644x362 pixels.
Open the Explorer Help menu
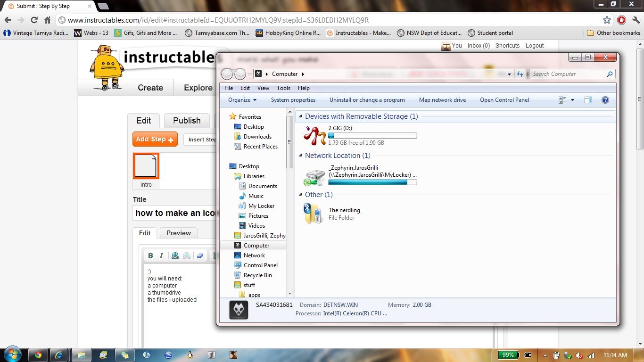click(304, 88)
